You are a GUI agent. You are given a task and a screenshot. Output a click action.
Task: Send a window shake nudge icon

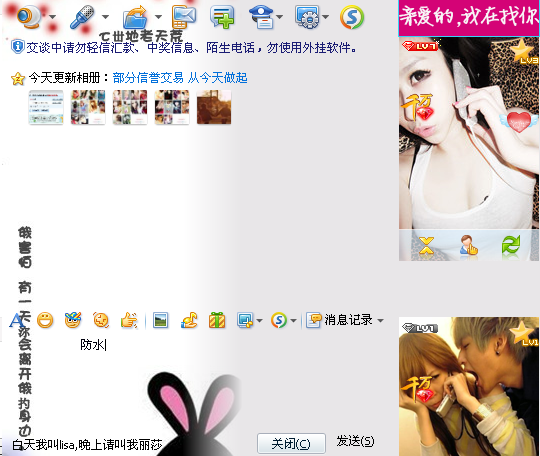click(x=101, y=320)
